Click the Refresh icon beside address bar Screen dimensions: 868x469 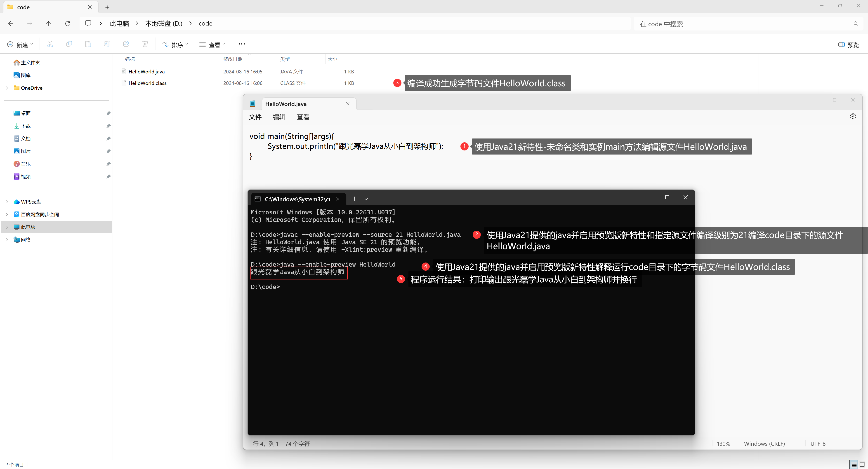68,23
